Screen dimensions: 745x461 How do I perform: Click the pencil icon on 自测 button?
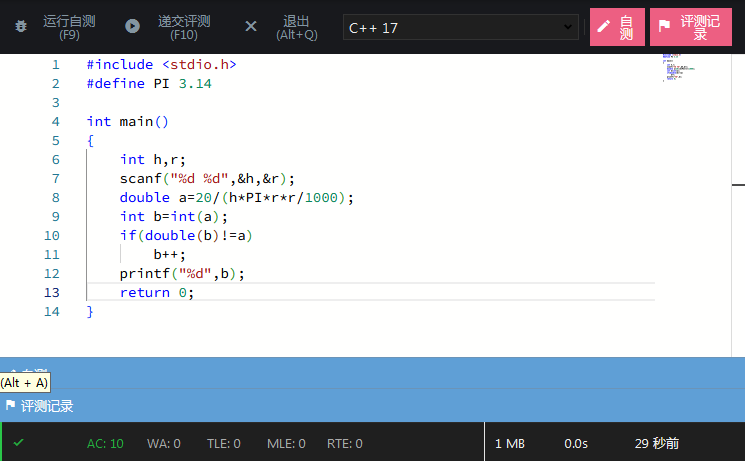click(x=603, y=27)
